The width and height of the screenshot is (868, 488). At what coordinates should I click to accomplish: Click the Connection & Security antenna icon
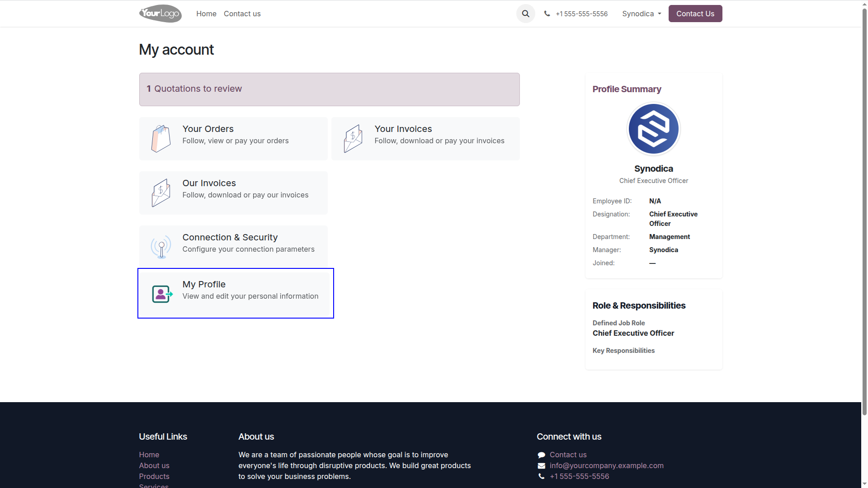[x=161, y=247]
